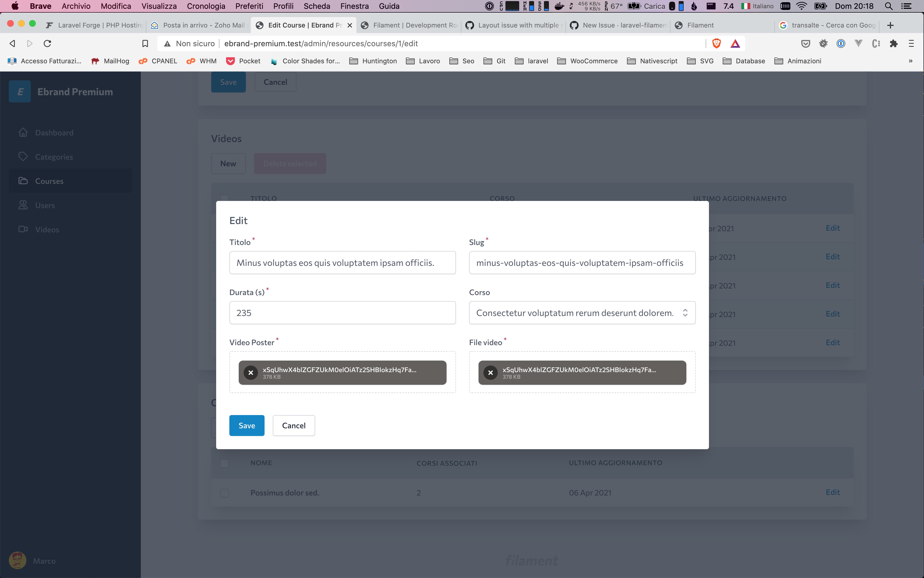
Task: Remove the Video Poster uploaded file
Action: point(251,373)
